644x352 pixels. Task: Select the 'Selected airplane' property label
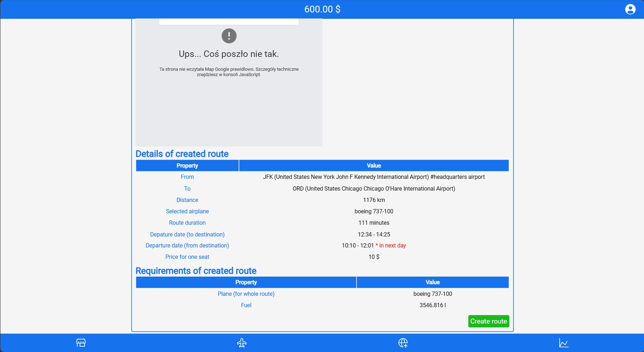(187, 212)
